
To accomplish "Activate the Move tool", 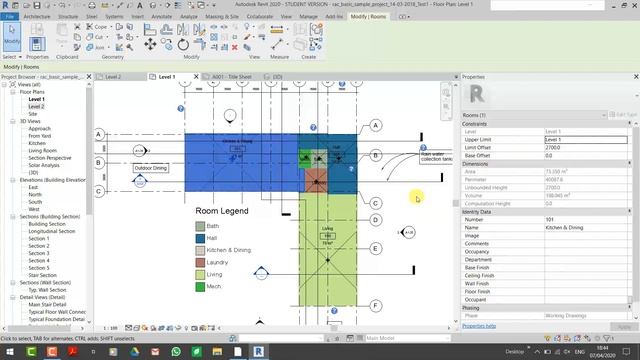I will point(150,44).
